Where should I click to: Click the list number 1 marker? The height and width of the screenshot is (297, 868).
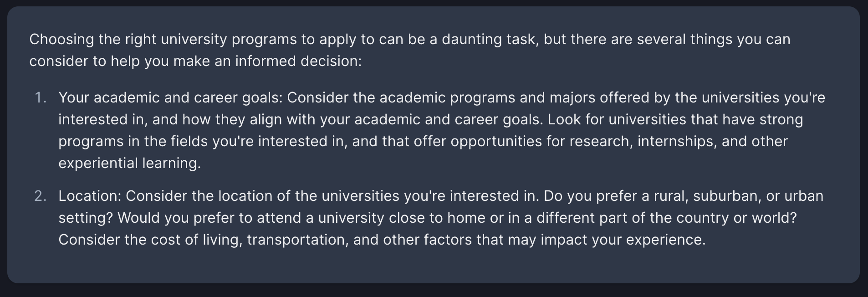(x=41, y=97)
